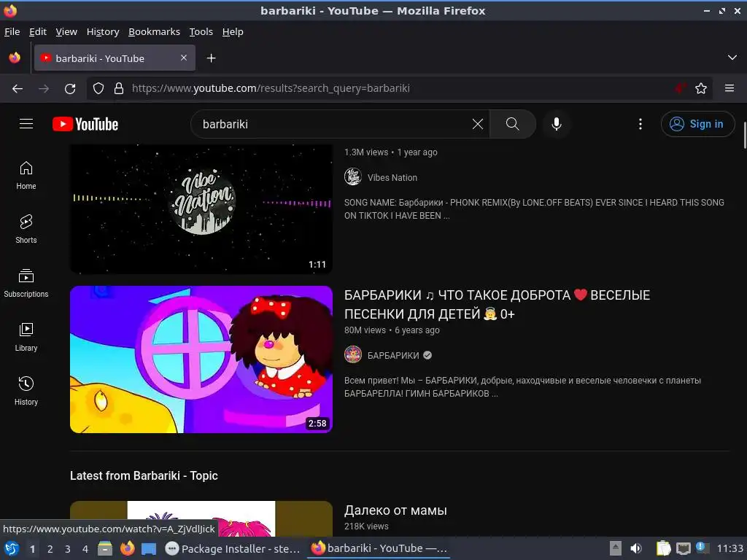Open the History menu in menu bar

coord(103,32)
